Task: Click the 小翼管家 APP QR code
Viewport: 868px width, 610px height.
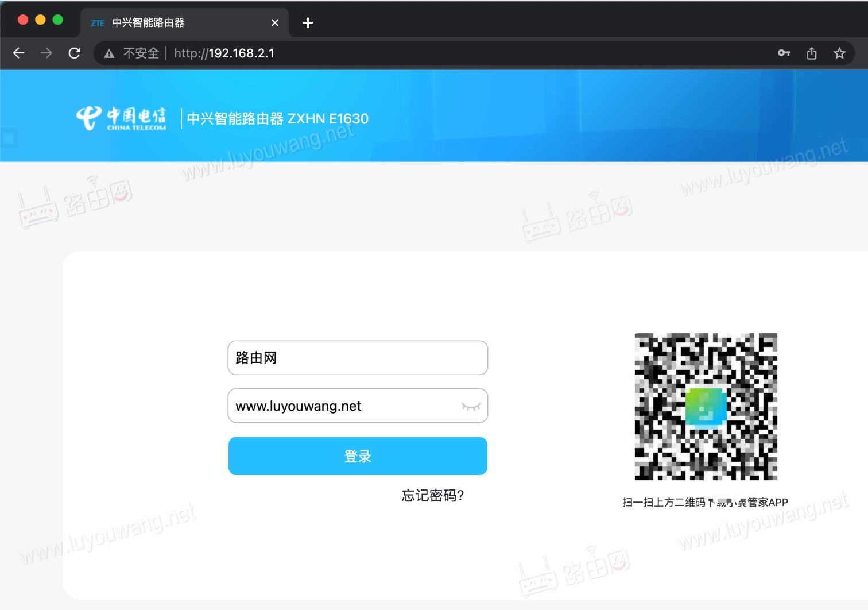Action: click(706, 407)
